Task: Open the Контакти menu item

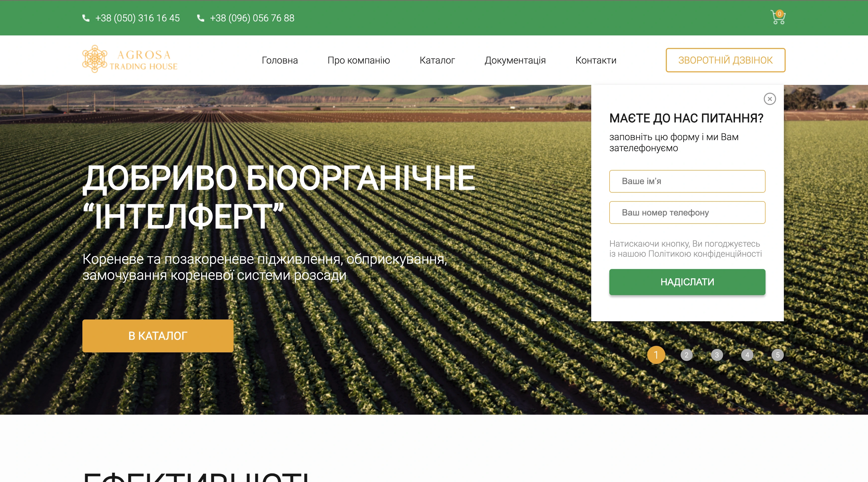Action: click(596, 60)
